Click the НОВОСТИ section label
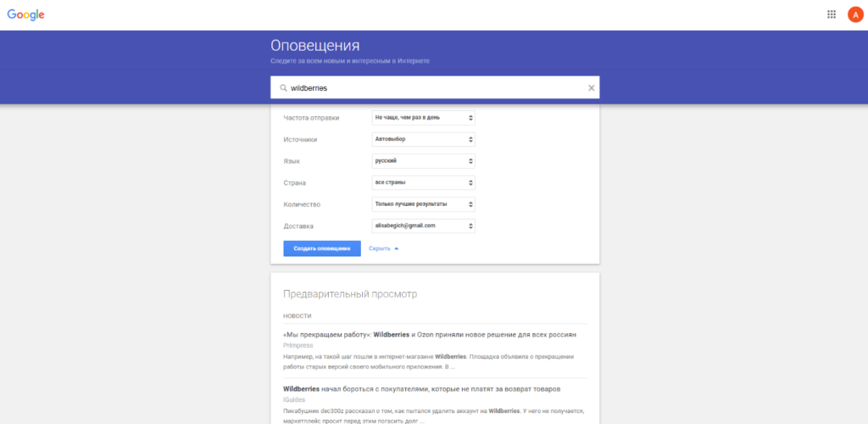868x424 pixels. (298, 316)
